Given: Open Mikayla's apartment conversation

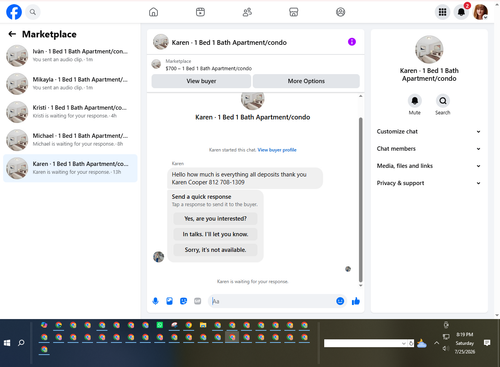Looking at the screenshot, I should [70, 84].
